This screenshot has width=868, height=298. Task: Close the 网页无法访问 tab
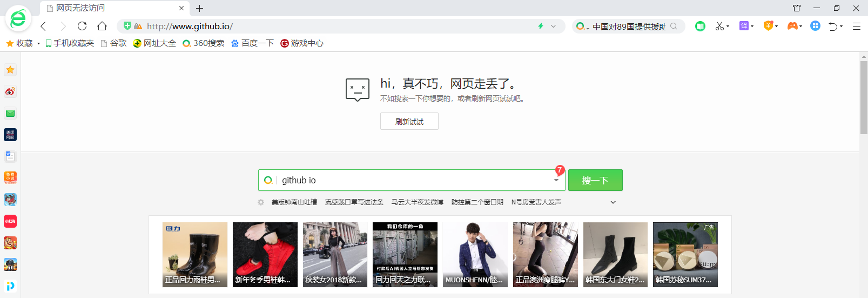pos(181,8)
